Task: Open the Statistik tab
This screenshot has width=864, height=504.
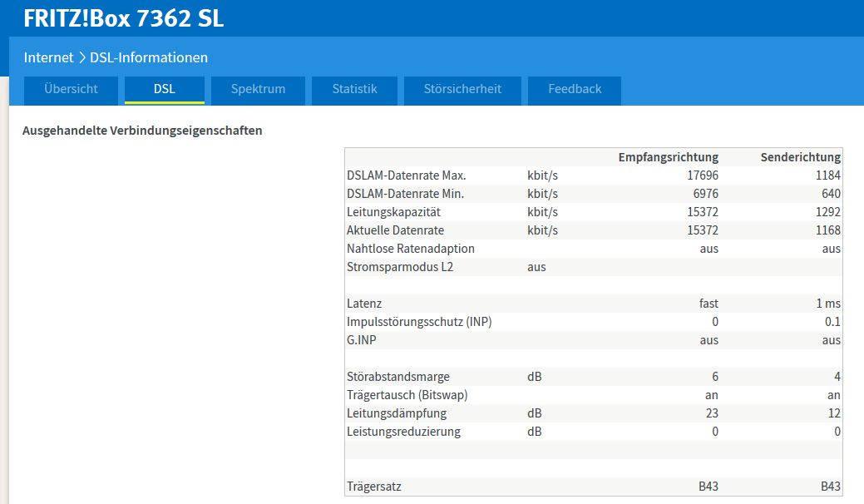Action: [354, 91]
